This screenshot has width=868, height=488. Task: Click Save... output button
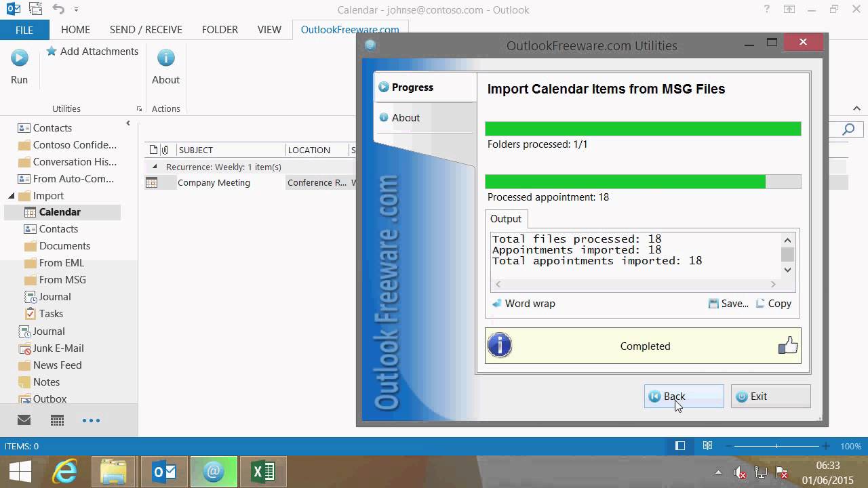(728, 304)
